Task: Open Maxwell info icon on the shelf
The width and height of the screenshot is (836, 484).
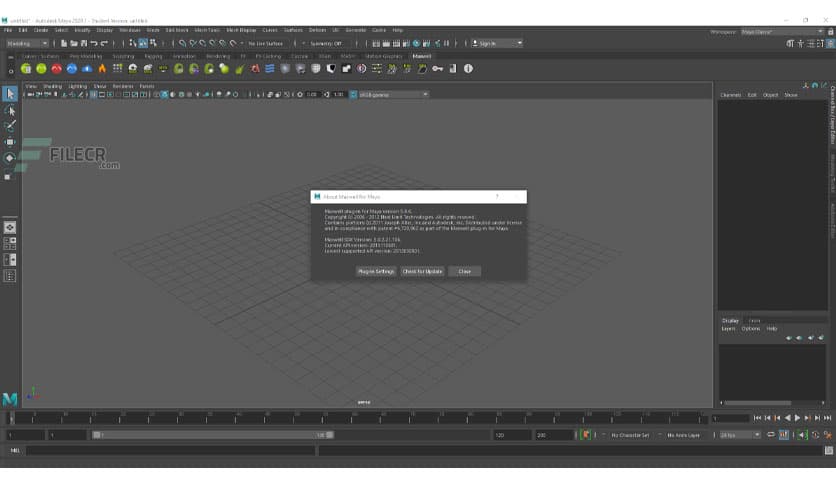Action: coord(468,68)
